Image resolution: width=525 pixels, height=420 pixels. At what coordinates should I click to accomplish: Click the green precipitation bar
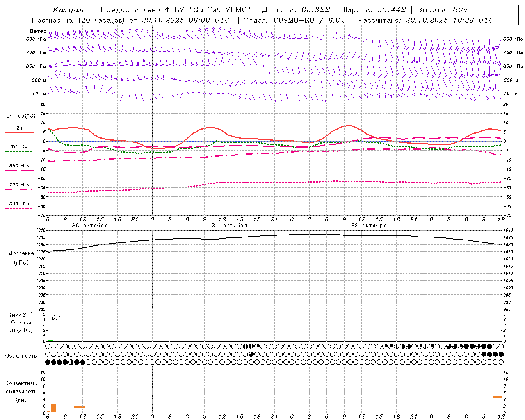(x=50, y=340)
